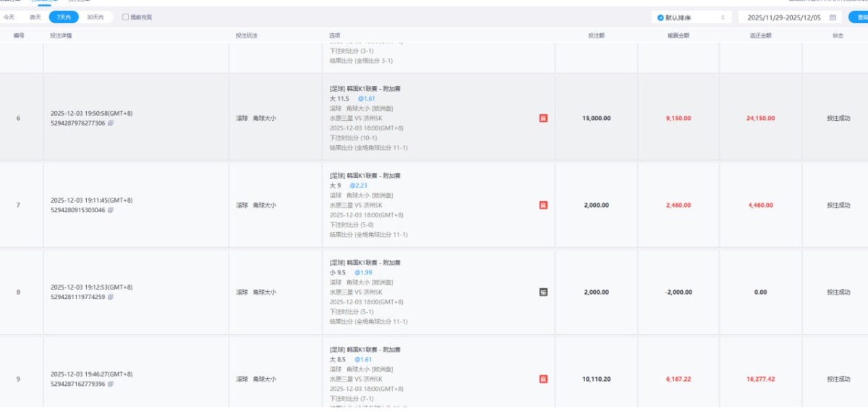
Task: Click the @1.99 odds link in row 8
Action: click(362, 272)
